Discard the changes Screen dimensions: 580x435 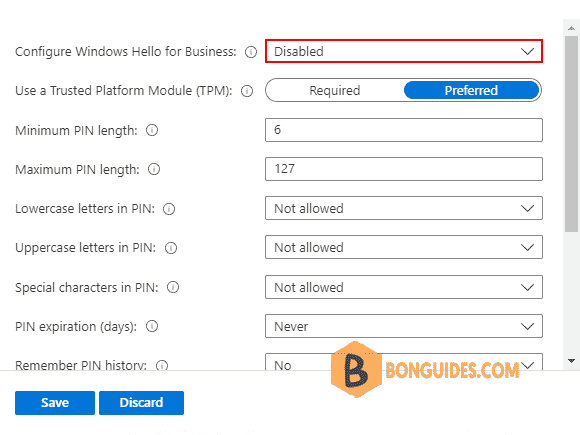[x=141, y=403]
